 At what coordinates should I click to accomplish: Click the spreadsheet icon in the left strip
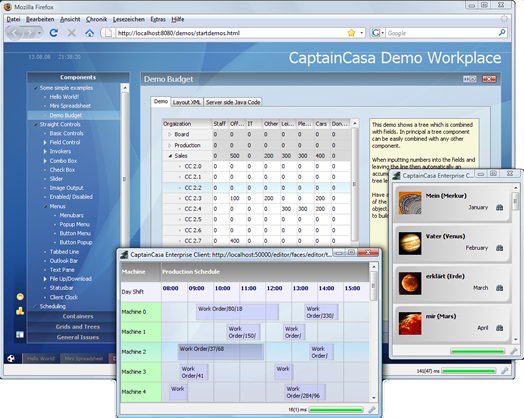coord(20,334)
